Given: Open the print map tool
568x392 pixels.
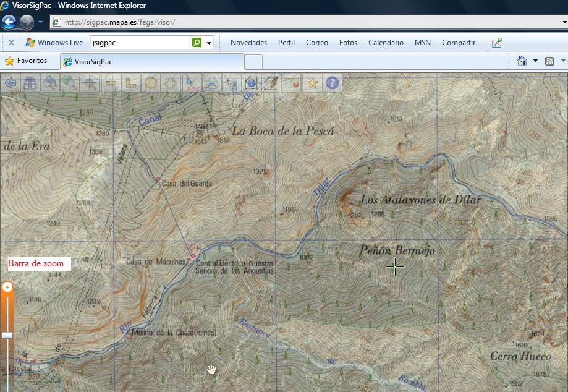Looking at the screenshot, I should (x=211, y=82).
